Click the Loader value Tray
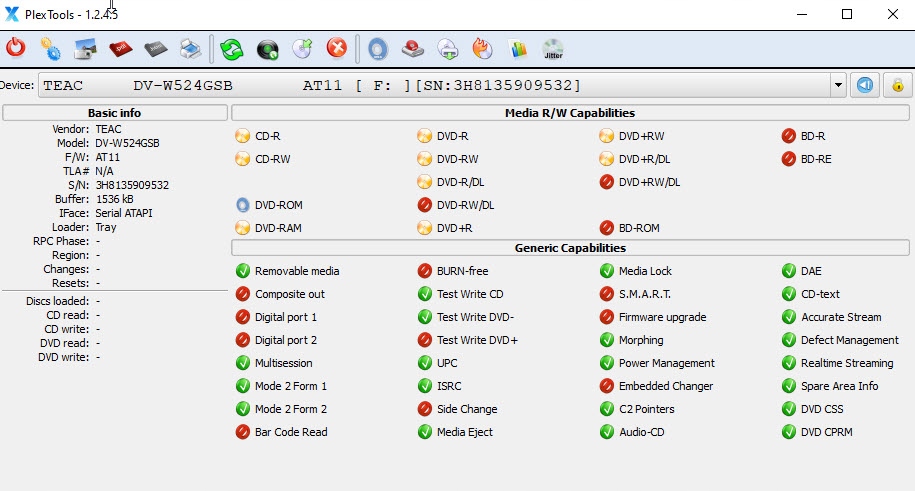915x491 pixels. [106, 227]
